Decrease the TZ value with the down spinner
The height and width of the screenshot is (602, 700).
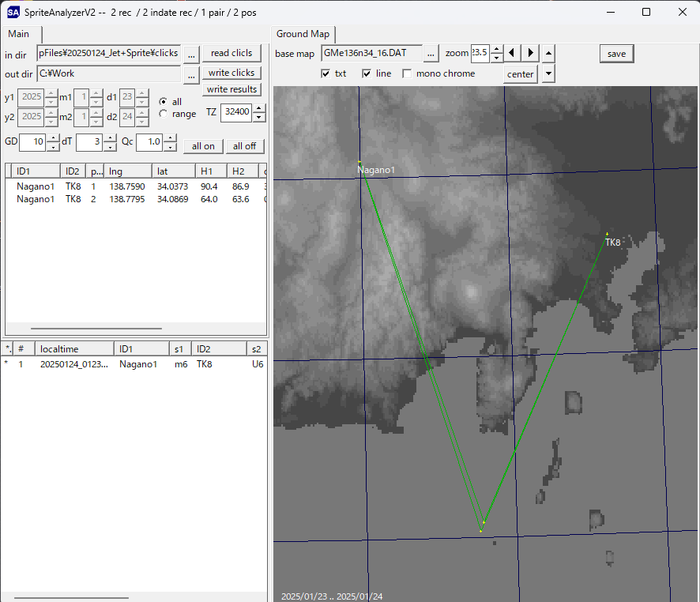coord(259,116)
